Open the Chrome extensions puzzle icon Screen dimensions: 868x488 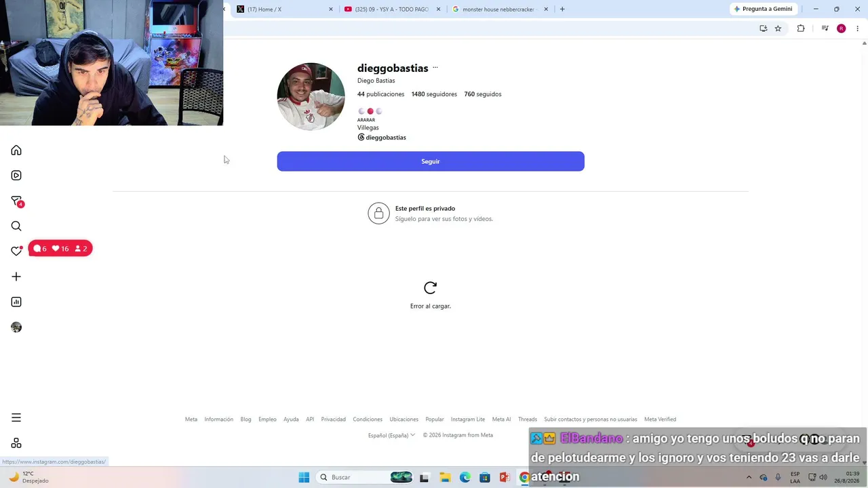pos(801,28)
